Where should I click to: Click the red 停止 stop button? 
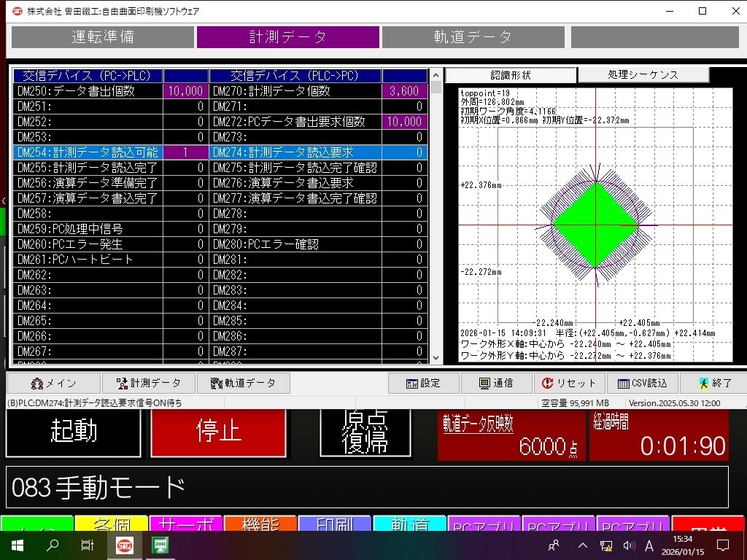[x=219, y=432]
